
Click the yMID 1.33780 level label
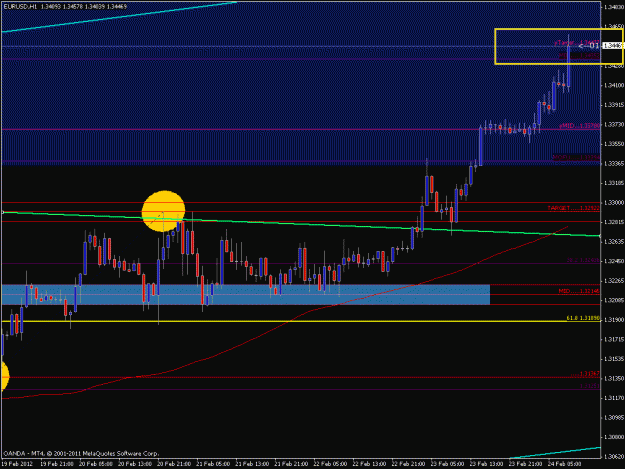click(x=579, y=126)
